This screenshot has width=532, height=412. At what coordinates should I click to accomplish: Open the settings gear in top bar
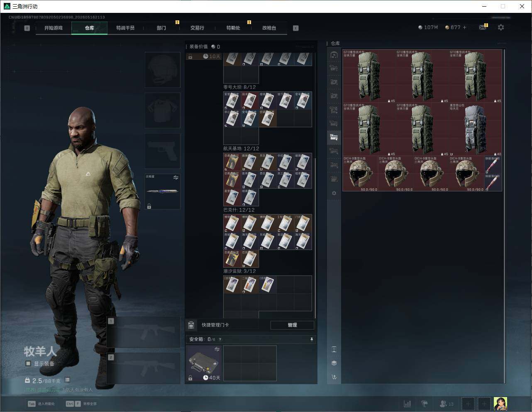coord(501,27)
